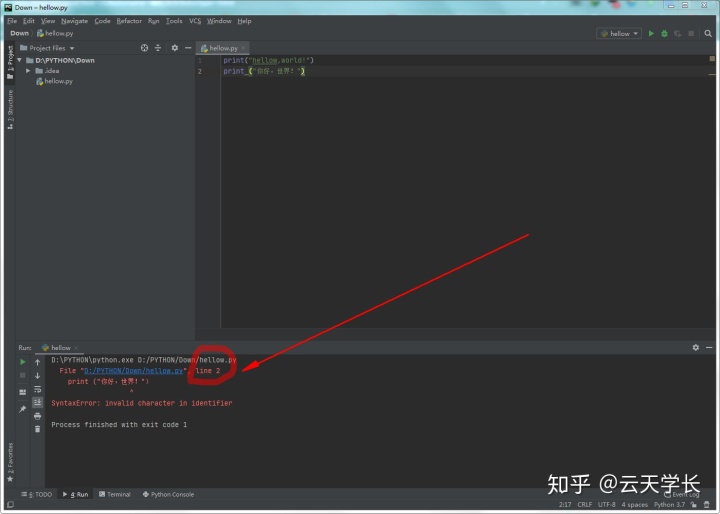Open the Navigate menu

point(74,21)
